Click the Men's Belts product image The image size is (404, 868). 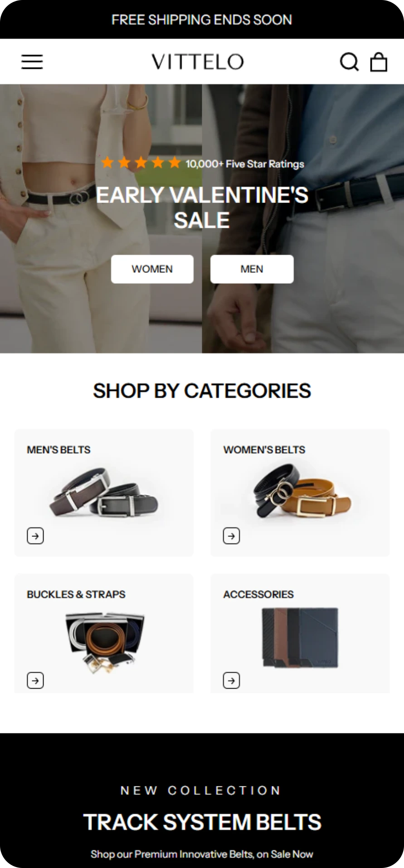104,493
